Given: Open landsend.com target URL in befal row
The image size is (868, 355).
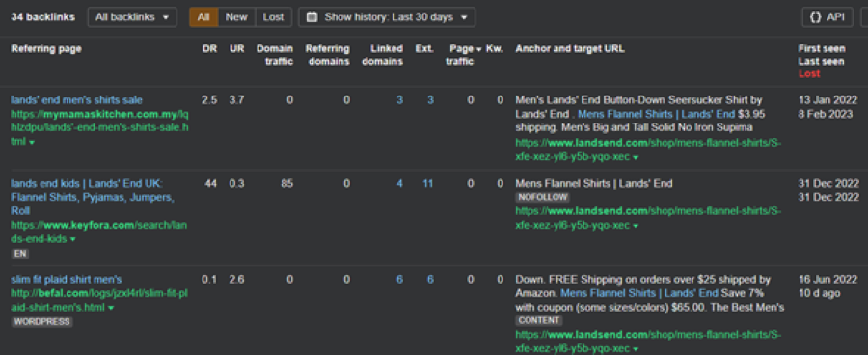Looking at the screenshot, I should coord(649,341).
